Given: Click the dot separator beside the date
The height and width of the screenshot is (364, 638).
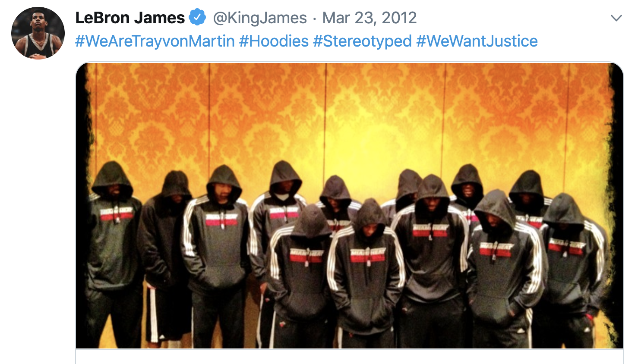Looking at the screenshot, I should [x=315, y=19].
